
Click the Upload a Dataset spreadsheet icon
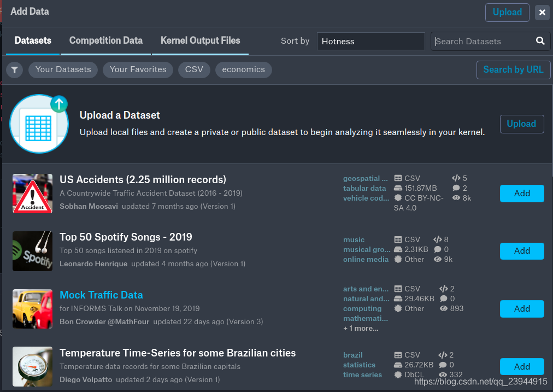tap(39, 124)
